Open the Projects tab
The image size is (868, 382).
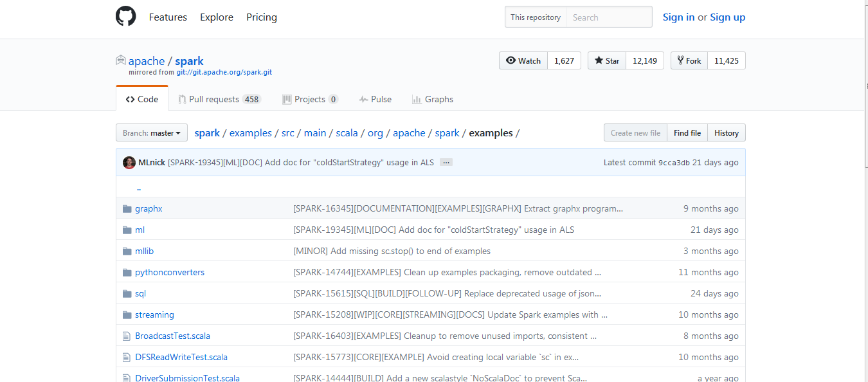coord(310,99)
